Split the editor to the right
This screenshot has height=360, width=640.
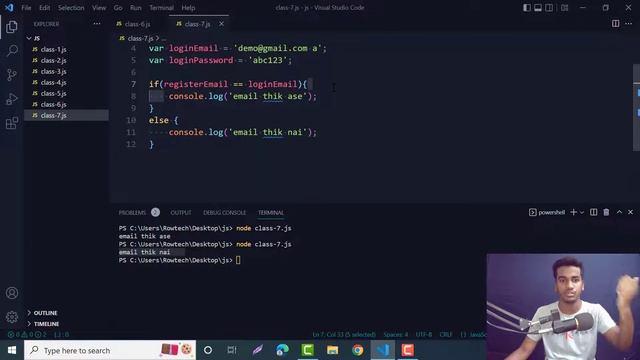pyautogui.click(x=616, y=24)
